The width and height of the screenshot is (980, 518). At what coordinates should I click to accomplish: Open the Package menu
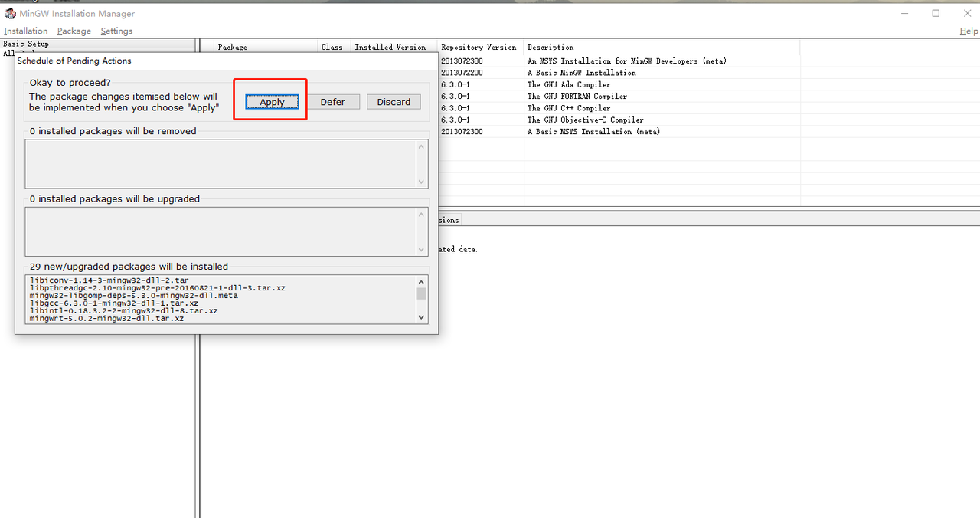point(74,31)
